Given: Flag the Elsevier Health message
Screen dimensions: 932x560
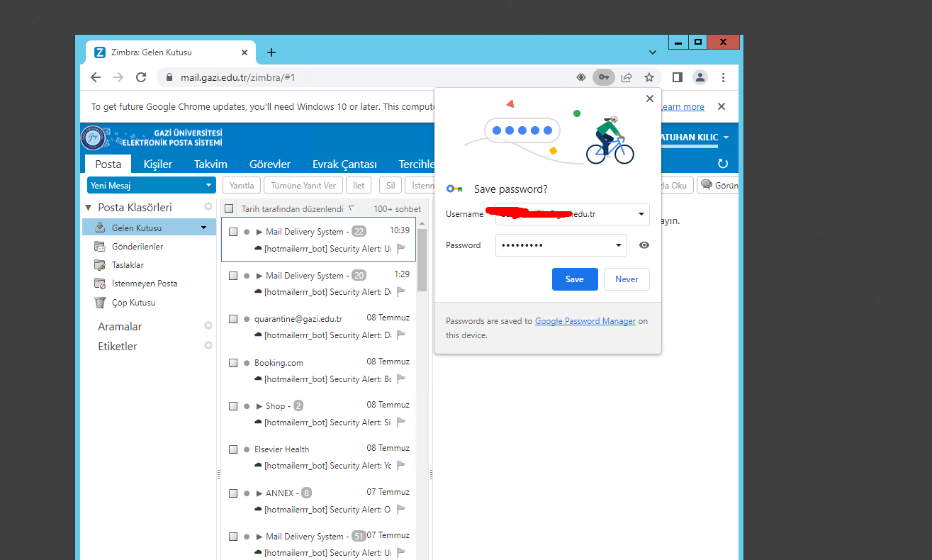Looking at the screenshot, I should click(x=401, y=465).
